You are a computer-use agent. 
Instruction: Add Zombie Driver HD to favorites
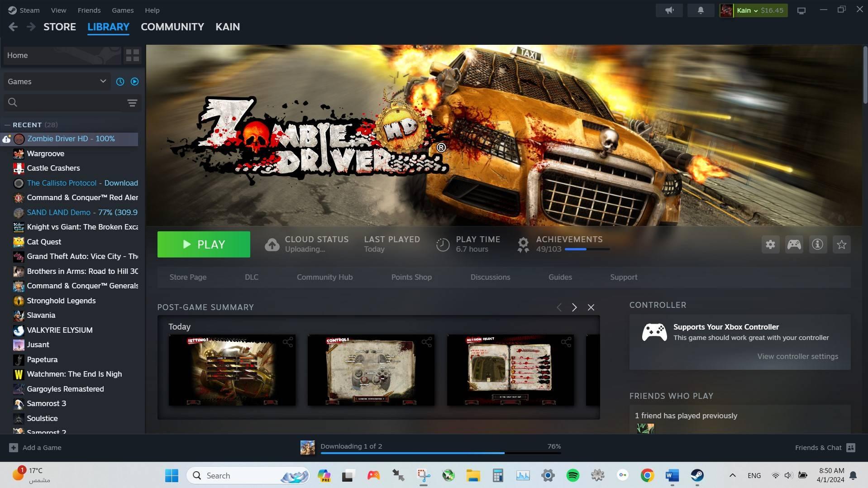click(841, 244)
